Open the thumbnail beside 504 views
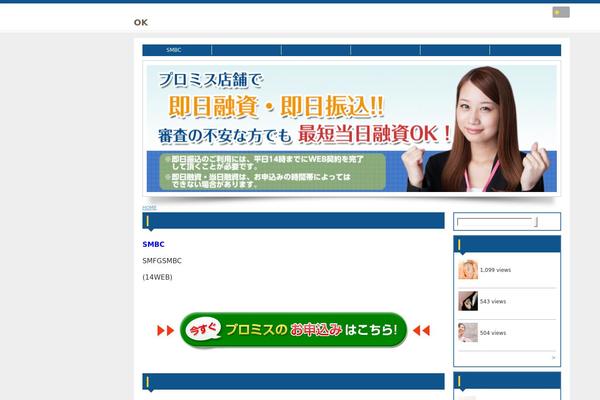The image size is (600, 400). click(x=468, y=332)
